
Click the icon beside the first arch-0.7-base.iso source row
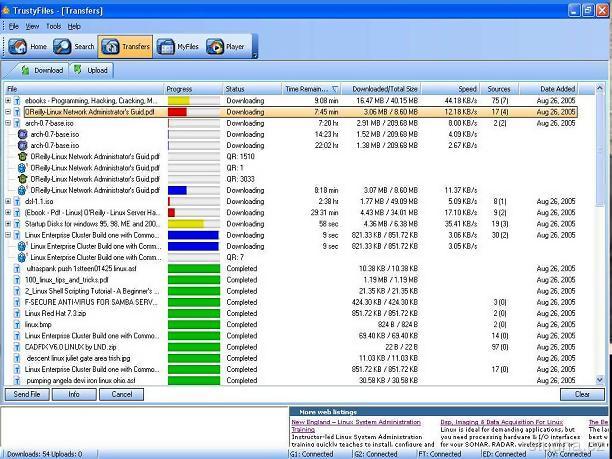tap(23, 134)
